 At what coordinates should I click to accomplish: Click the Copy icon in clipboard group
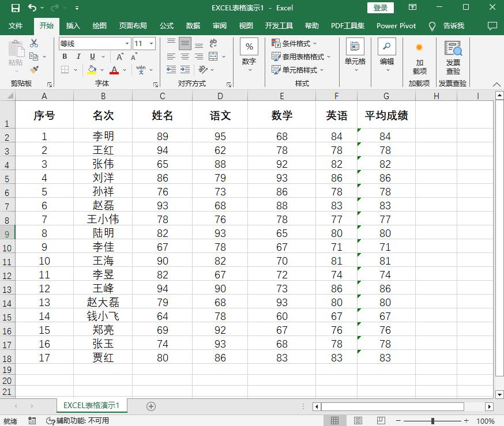[34, 56]
